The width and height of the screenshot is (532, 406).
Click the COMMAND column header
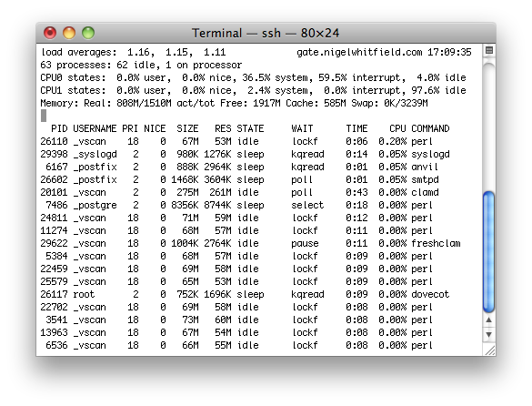pyautogui.click(x=430, y=128)
